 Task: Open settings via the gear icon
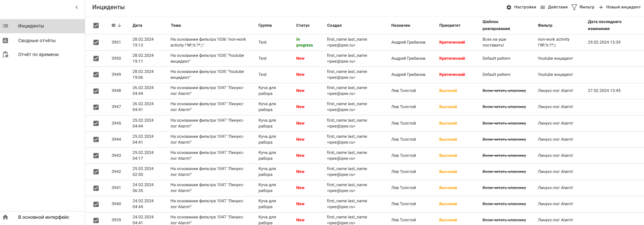click(x=509, y=7)
